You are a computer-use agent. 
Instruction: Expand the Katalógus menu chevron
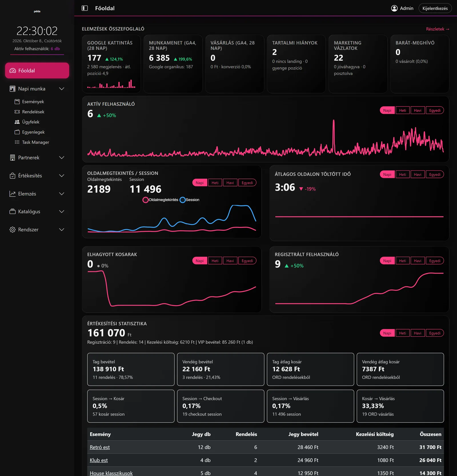[x=61, y=212]
